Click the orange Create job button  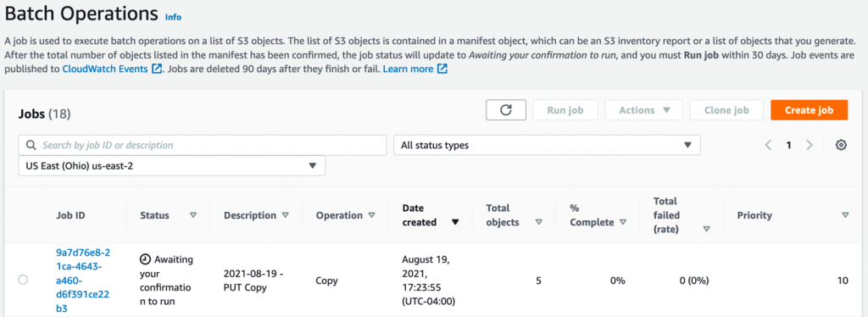click(x=809, y=110)
